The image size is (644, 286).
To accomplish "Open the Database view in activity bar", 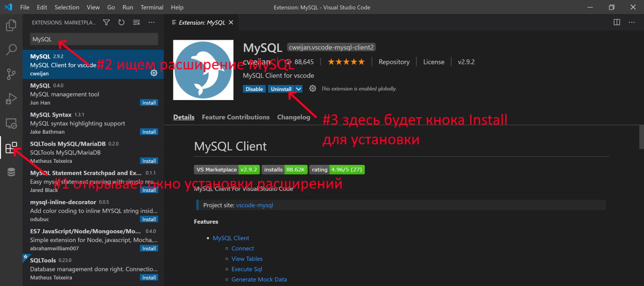I will (x=11, y=172).
